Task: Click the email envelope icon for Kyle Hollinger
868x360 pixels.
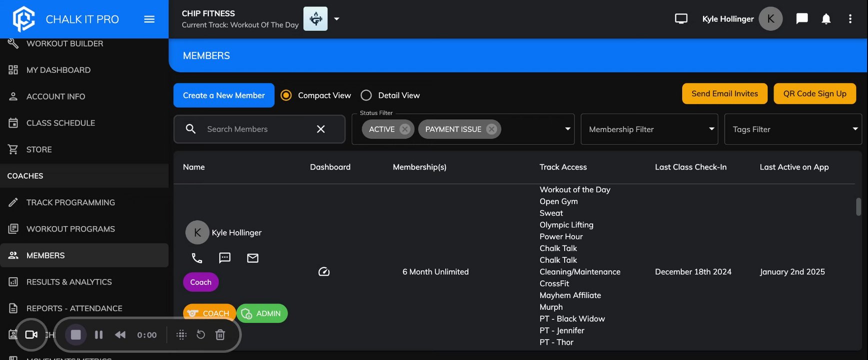Action: coord(253,258)
